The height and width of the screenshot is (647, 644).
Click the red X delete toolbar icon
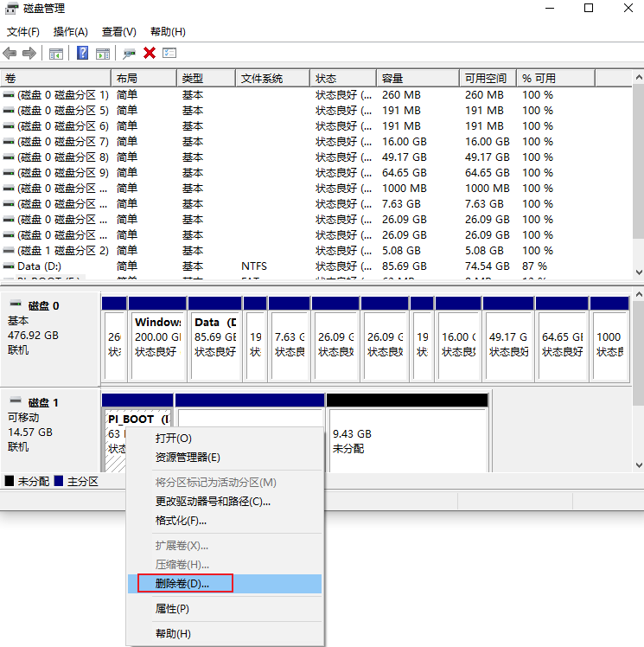click(150, 53)
